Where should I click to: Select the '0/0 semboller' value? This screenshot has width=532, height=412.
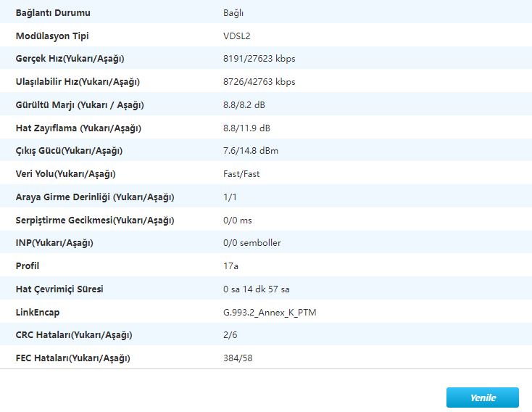(252, 243)
